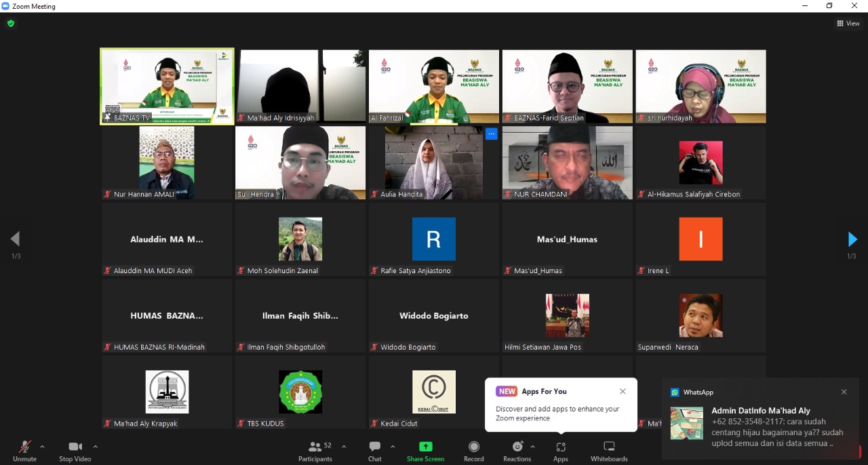The image size is (868, 465).
Task: Unmute the microphone
Action: coord(24,450)
